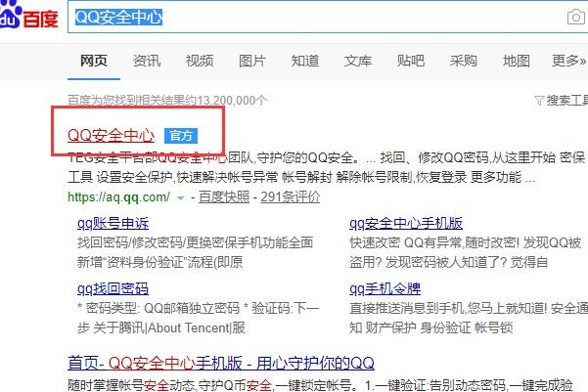This screenshot has width=588, height=392.
Task: Click the Baidu logo
Action: [x=29, y=15]
